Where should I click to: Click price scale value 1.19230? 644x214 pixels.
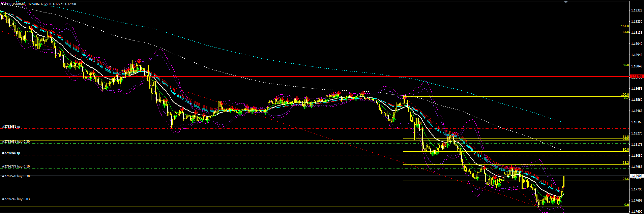[x=637, y=21]
